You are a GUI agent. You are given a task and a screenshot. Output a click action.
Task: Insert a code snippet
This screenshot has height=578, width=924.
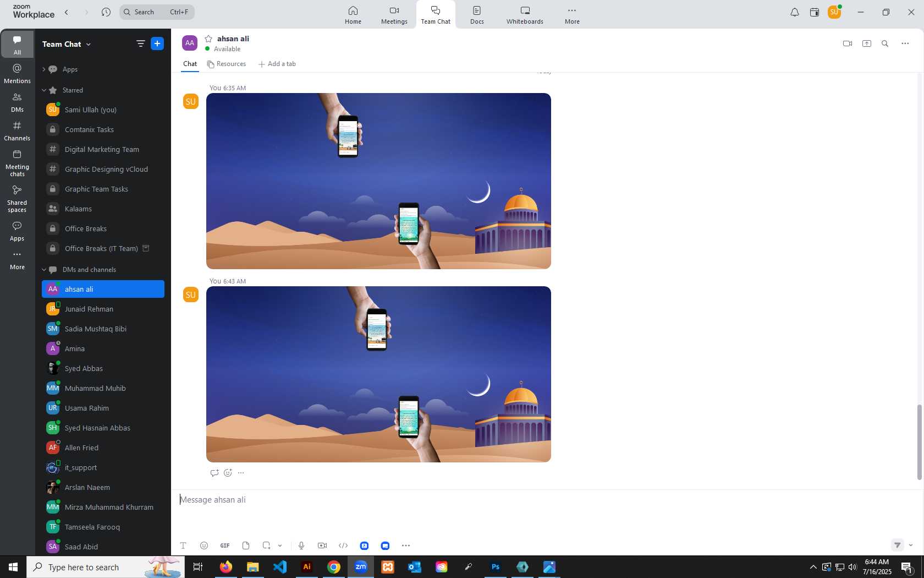(x=343, y=546)
